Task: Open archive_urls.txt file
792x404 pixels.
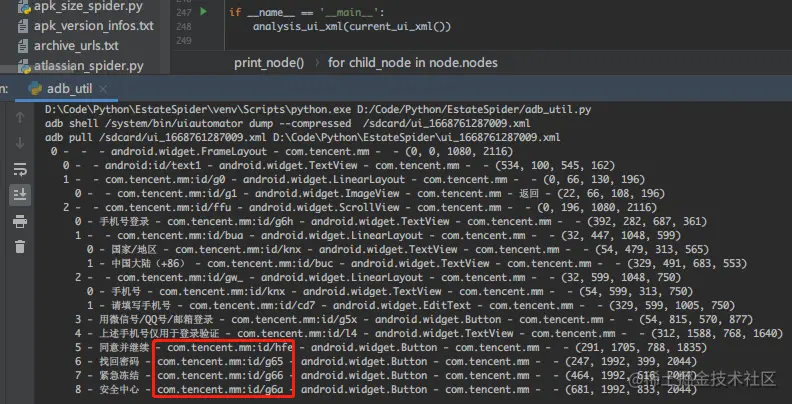Action: click(x=76, y=46)
